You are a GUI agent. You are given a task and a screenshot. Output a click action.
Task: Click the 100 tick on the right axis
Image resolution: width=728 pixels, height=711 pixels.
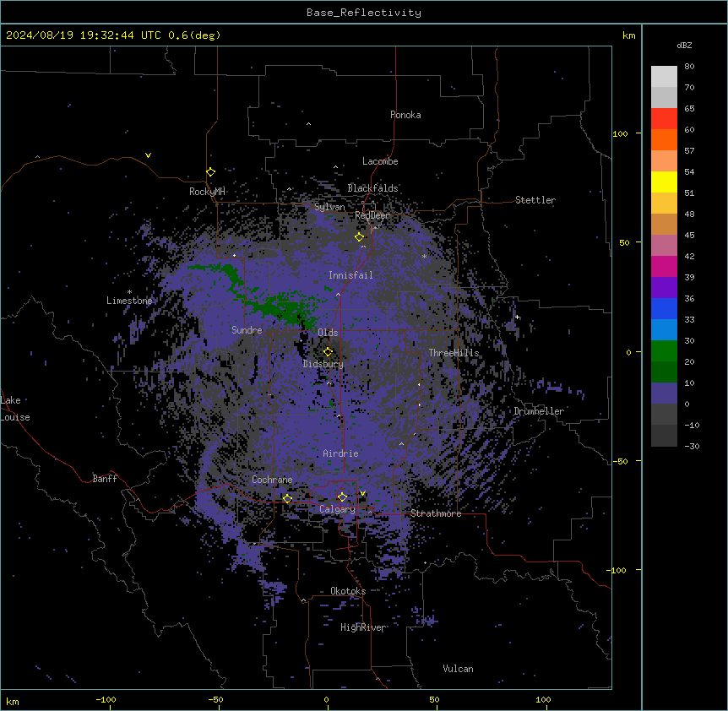(x=620, y=133)
